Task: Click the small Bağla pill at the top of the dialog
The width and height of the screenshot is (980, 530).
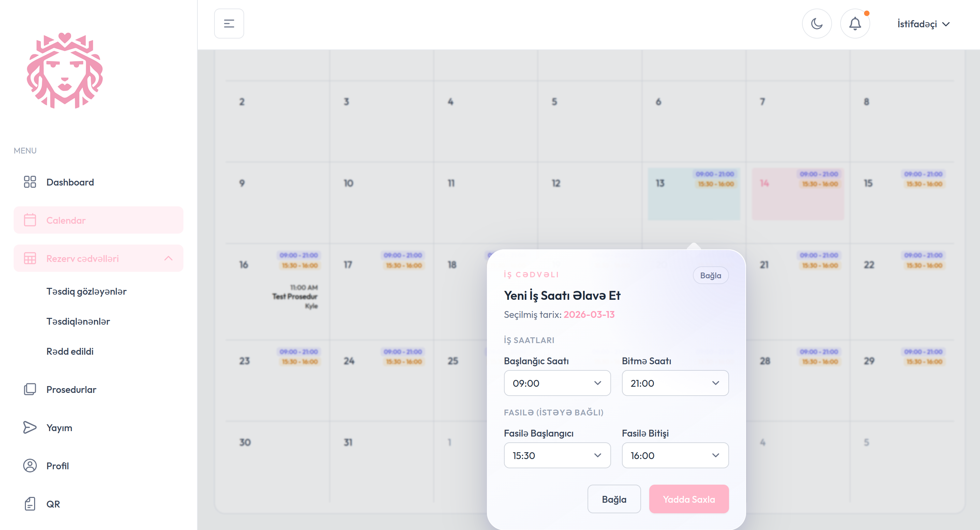Action: [710, 276]
